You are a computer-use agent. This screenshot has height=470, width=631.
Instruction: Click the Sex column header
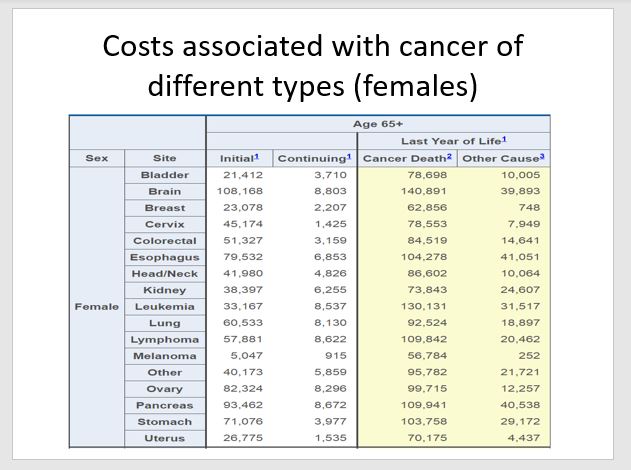(97, 158)
